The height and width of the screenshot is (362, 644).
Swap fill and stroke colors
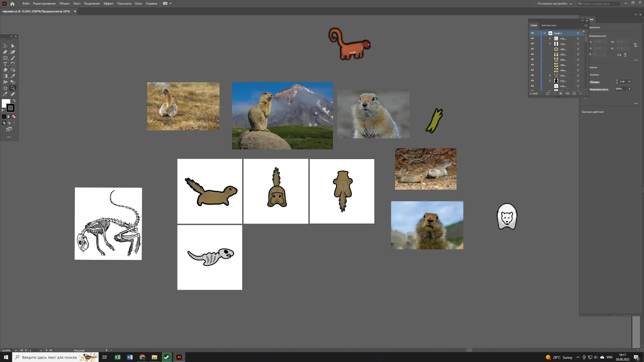pyautogui.click(x=14, y=101)
